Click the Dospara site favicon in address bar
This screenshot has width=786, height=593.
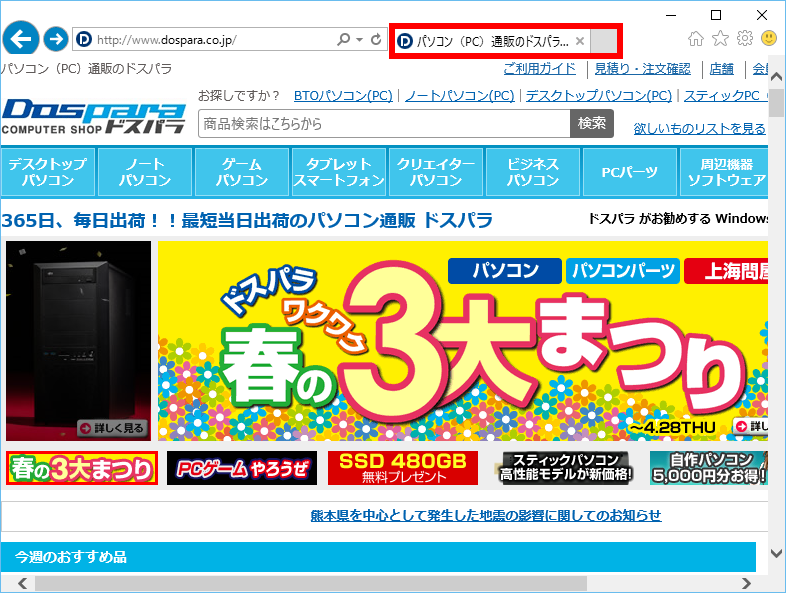click(x=84, y=39)
